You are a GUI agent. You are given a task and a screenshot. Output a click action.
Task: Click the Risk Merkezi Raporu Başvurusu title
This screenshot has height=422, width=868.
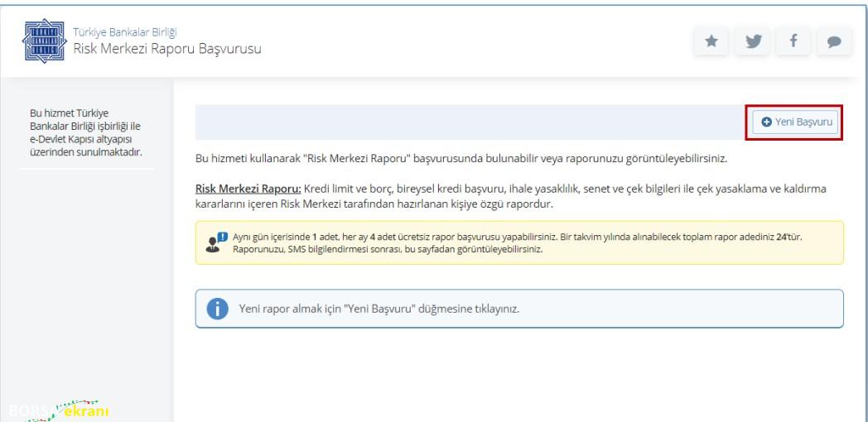tap(167, 49)
